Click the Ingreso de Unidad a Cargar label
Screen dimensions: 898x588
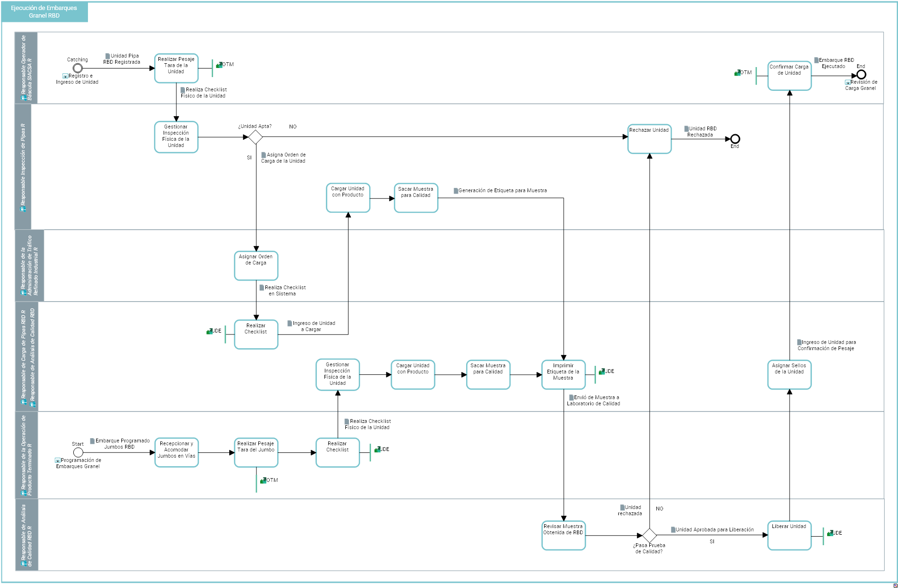[312, 326]
